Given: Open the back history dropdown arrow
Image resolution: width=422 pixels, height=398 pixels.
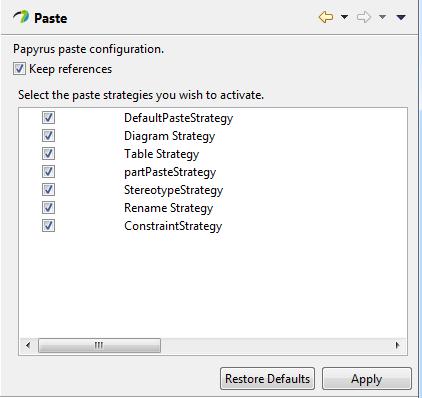Looking at the screenshot, I should click(x=344, y=17).
